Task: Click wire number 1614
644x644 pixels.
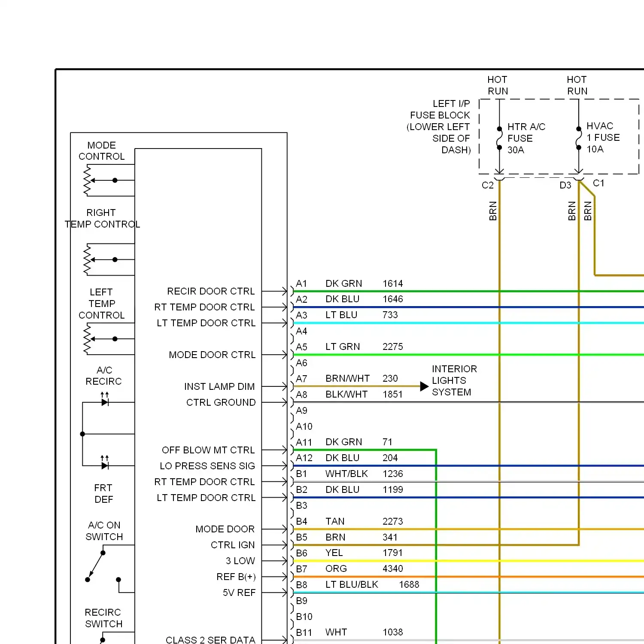Action: 393,283
